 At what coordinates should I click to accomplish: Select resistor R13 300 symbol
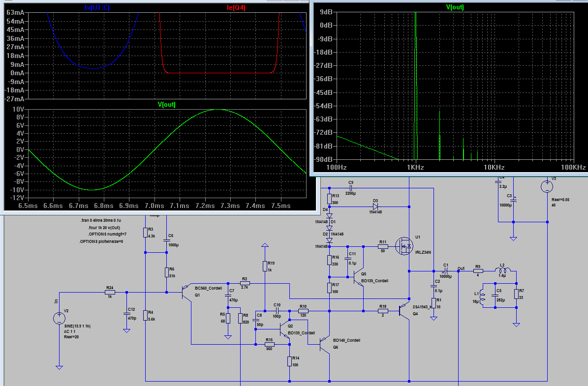pos(329,199)
